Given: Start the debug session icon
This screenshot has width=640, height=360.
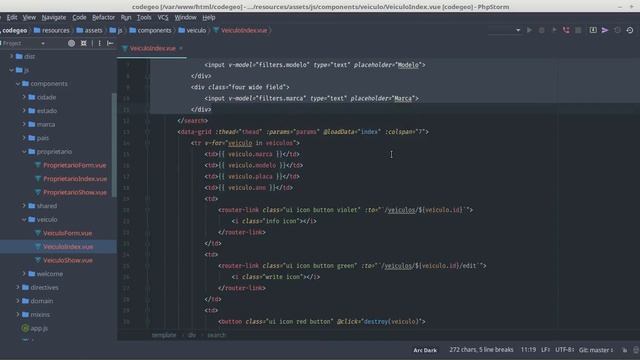Looking at the screenshot, I should 542,30.
